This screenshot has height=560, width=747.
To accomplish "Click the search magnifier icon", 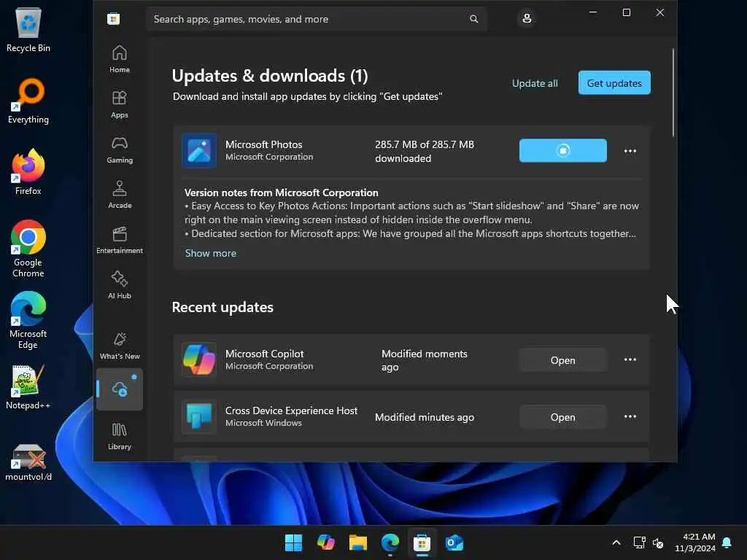I will (473, 19).
